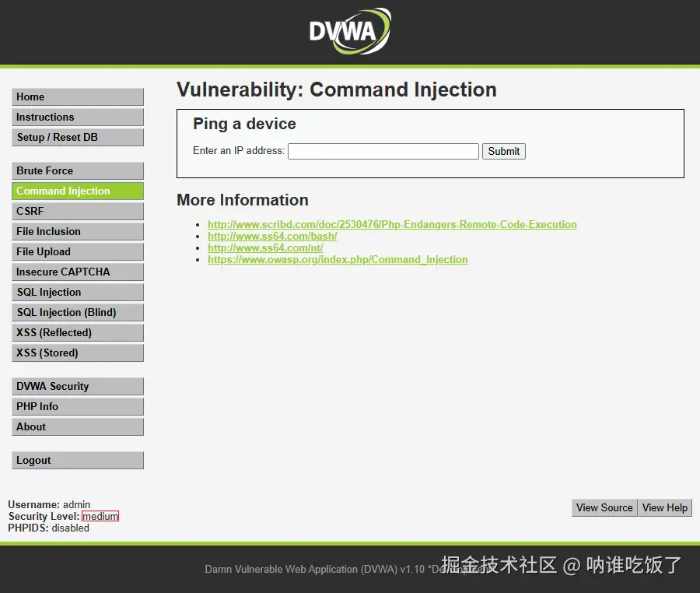This screenshot has width=700, height=593.
Task: Open scribd Php-Endangers-Remote-Code-Execution link
Action: pyautogui.click(x=392, y=224)
